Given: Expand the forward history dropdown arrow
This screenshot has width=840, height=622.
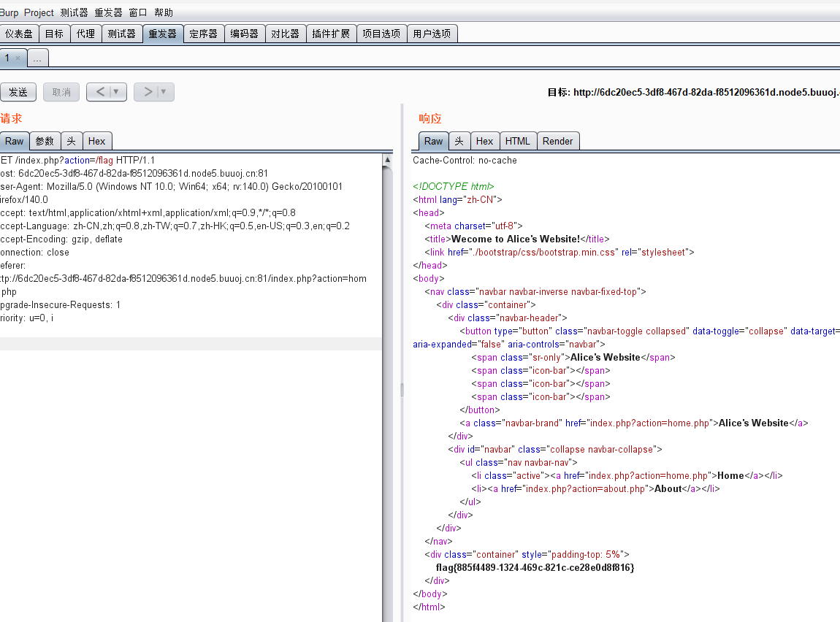Looking at the screenshot, I should 164,92.
